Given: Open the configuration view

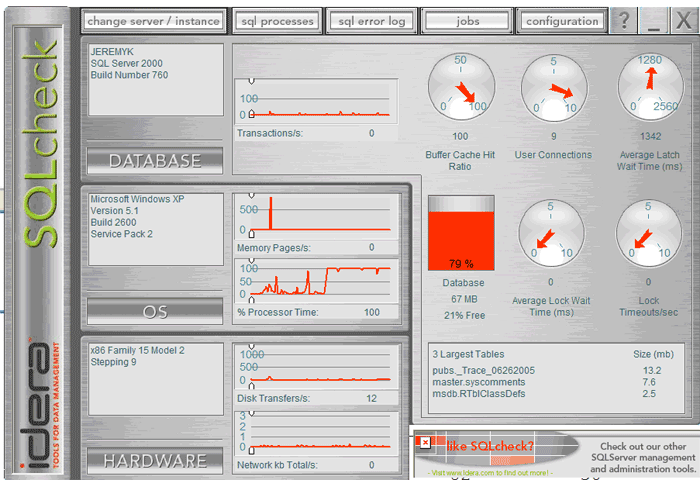Looking at the screenshot, I should pos(562,21).
